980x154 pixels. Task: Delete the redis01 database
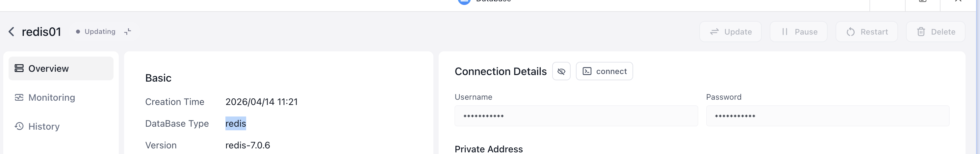click(936, 32)
